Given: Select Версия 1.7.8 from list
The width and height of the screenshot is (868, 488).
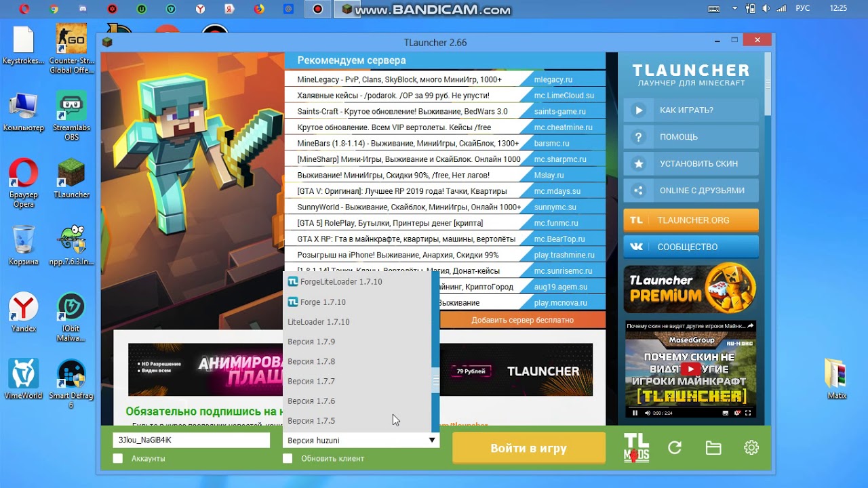Looking at the screenshot, I should 357,361.
